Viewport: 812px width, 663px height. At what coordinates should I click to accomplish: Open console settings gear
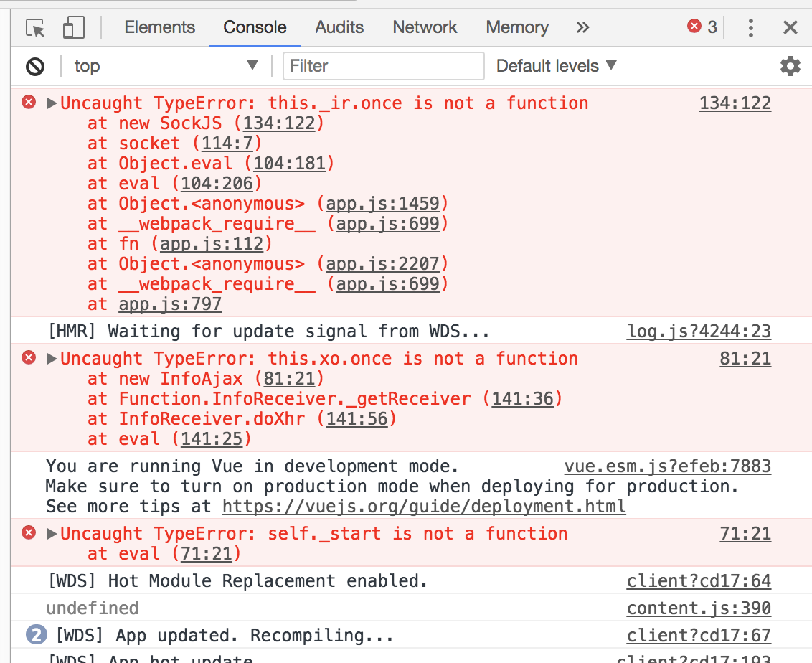click(790, 66)
